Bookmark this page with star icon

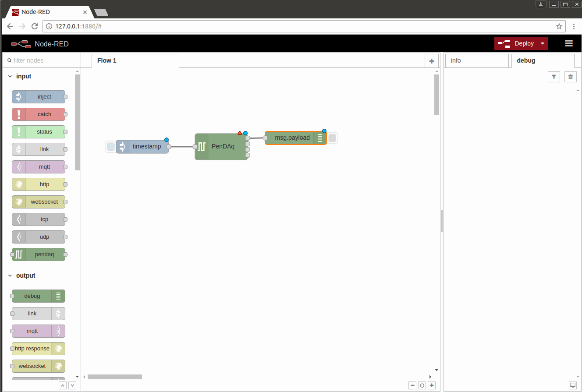pos(559,26)
